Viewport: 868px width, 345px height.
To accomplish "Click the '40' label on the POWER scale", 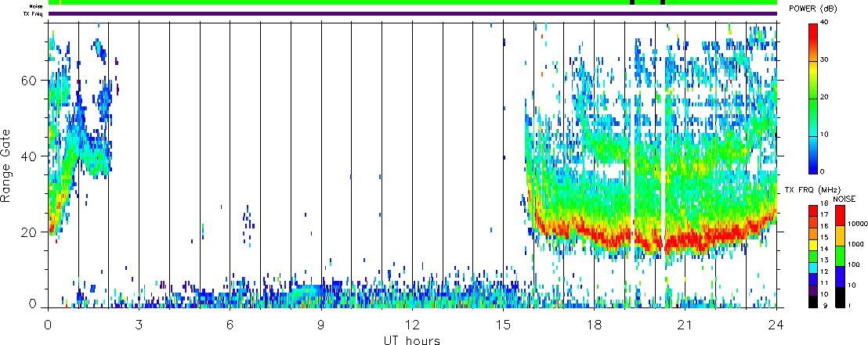I will 823,23.
